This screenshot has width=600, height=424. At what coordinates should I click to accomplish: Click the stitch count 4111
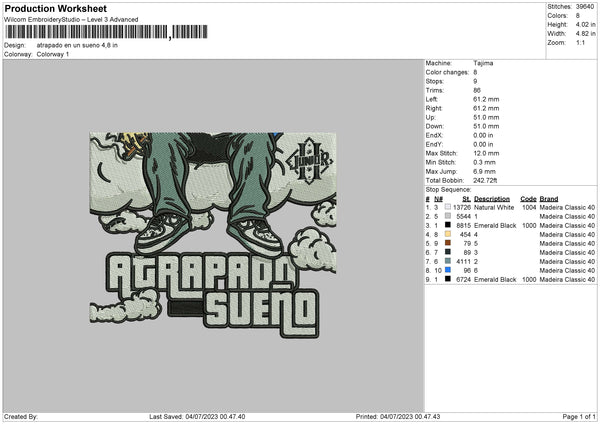[x=463, y=262]
